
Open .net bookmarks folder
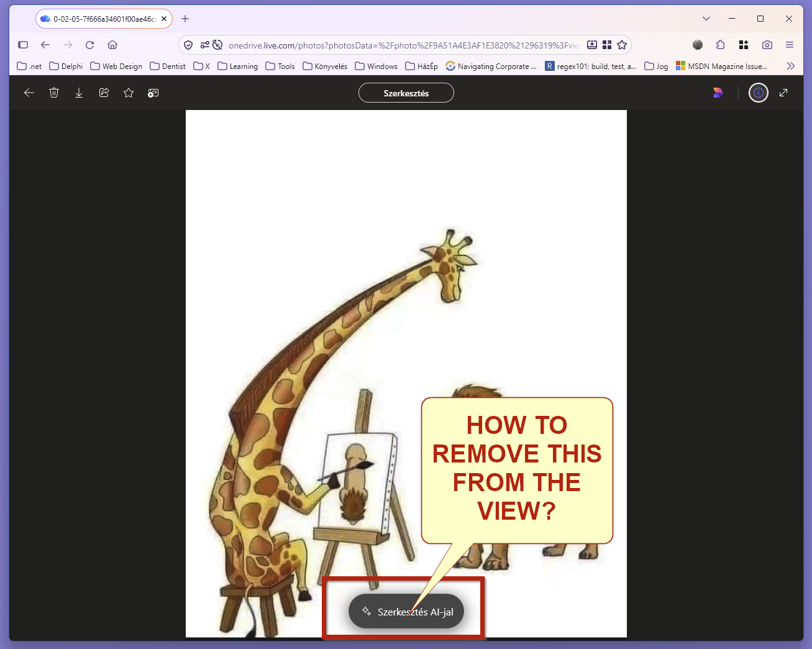[x=30, y=66]
